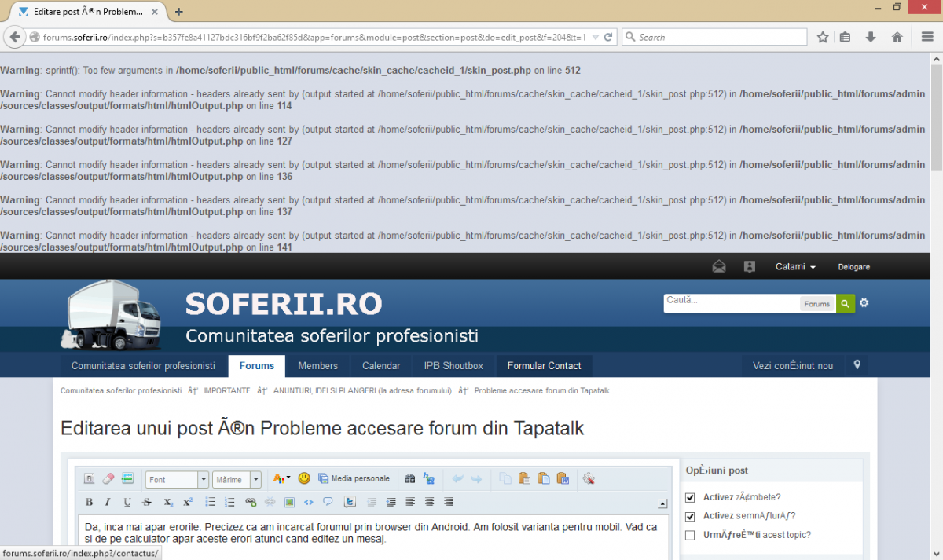The height and width of the screenshot is (560, 943).
Task: Click the Firefox downloads arrow icon
Action: click(x=871, y=37)
